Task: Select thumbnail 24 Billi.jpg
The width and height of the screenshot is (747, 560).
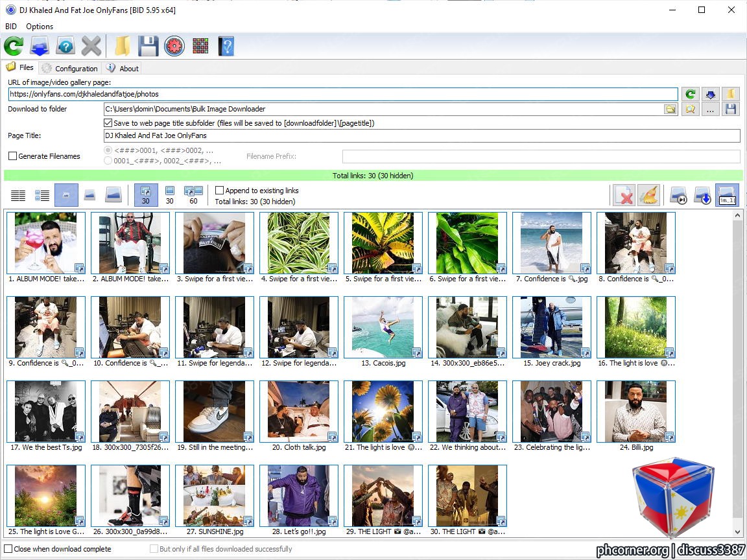Action: [636, 412]
